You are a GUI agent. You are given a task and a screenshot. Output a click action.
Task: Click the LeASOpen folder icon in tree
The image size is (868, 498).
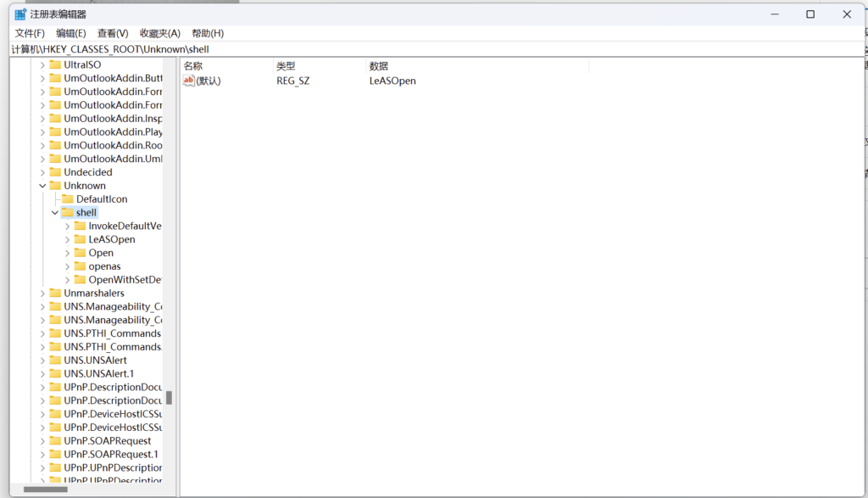tap(80, 239)
